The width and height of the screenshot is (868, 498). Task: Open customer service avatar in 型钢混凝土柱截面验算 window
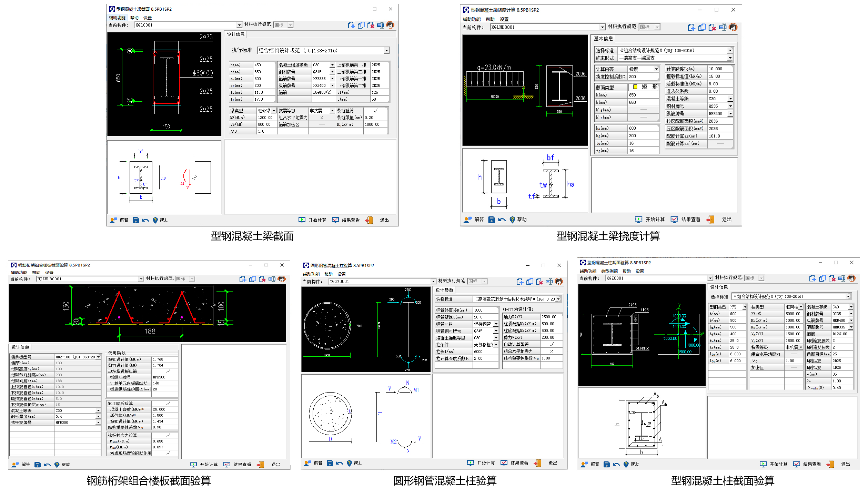tap(851, 278)
